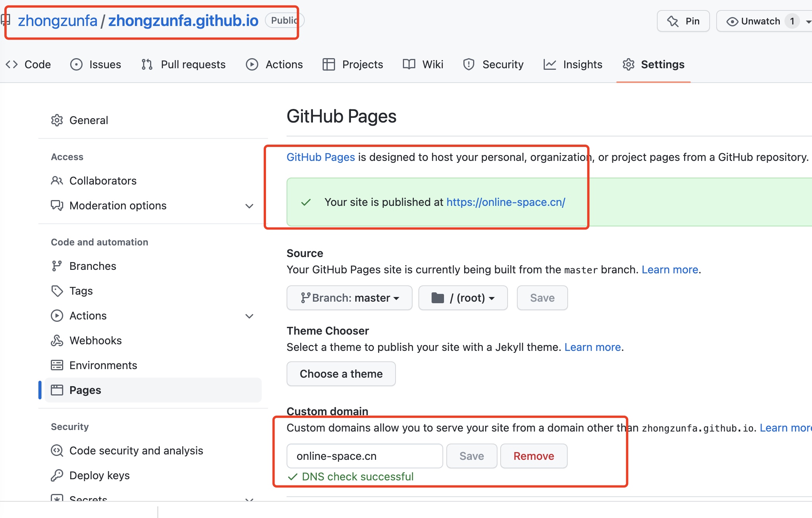The height and width of the screenshot is (518, 812).
Task: Expand the Actions settings submenu chevron
Action: coord(249,316)
